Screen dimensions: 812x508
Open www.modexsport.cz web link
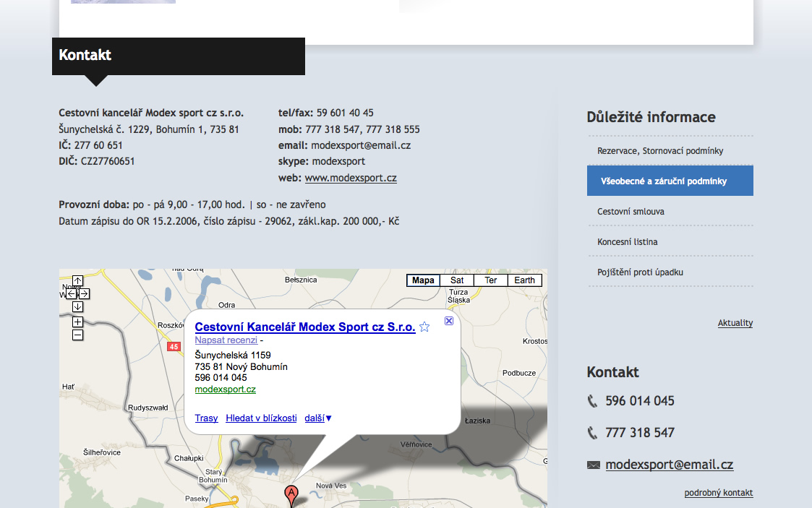click(x=351, y=178)
